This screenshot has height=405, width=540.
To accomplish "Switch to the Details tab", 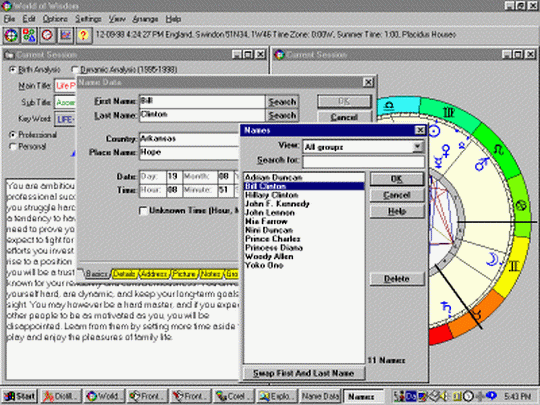I will (x=124, y=274).
